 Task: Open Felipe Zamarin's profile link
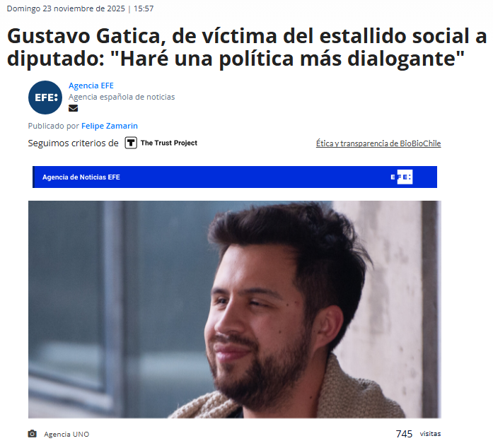110,126
